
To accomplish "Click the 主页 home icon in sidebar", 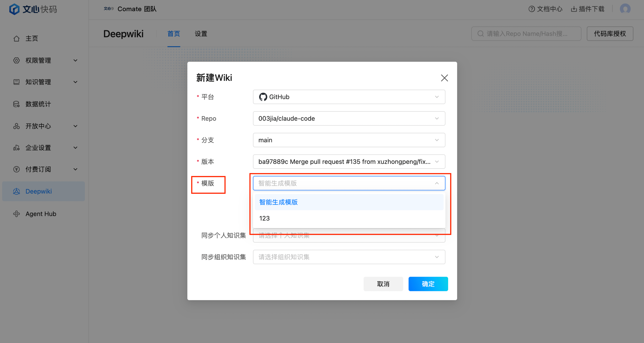I will [x=16, y=38].
